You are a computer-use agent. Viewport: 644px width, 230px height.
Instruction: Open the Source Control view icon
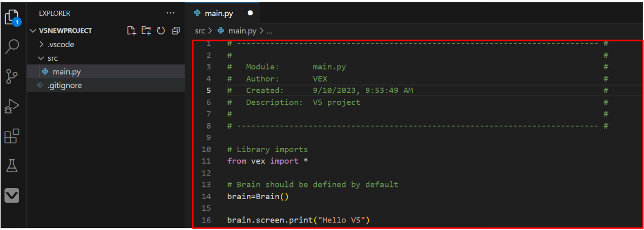click(12, 76)
